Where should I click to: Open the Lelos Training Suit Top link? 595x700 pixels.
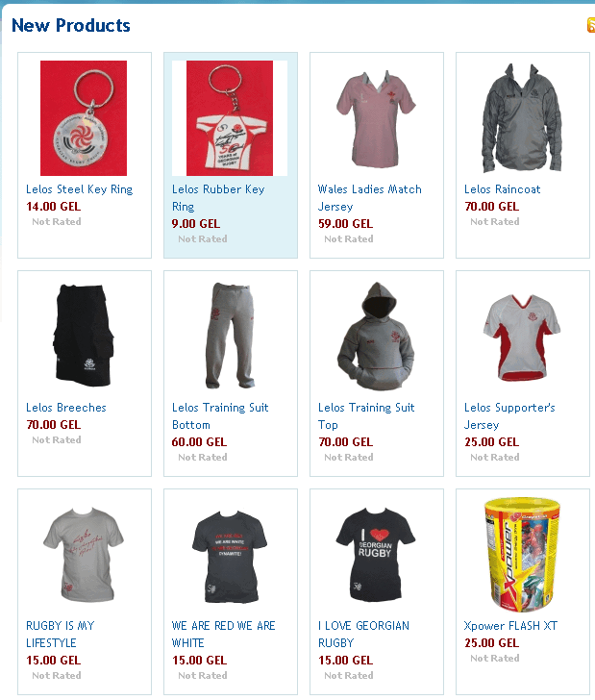tap(366, 416)
